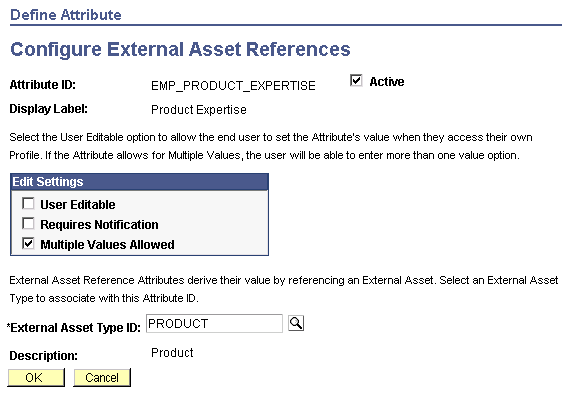Click the Display Label field label

coord(49,109)
